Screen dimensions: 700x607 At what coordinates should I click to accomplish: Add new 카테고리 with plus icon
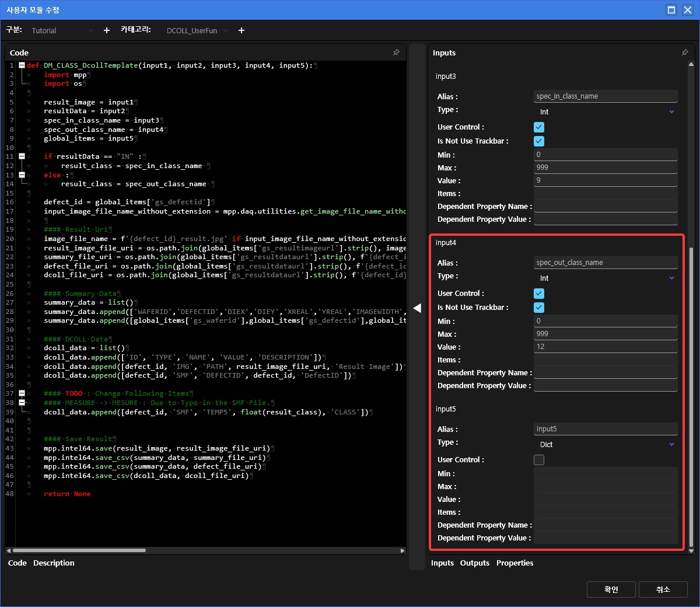pyautogui.click(x=242, y=30)
